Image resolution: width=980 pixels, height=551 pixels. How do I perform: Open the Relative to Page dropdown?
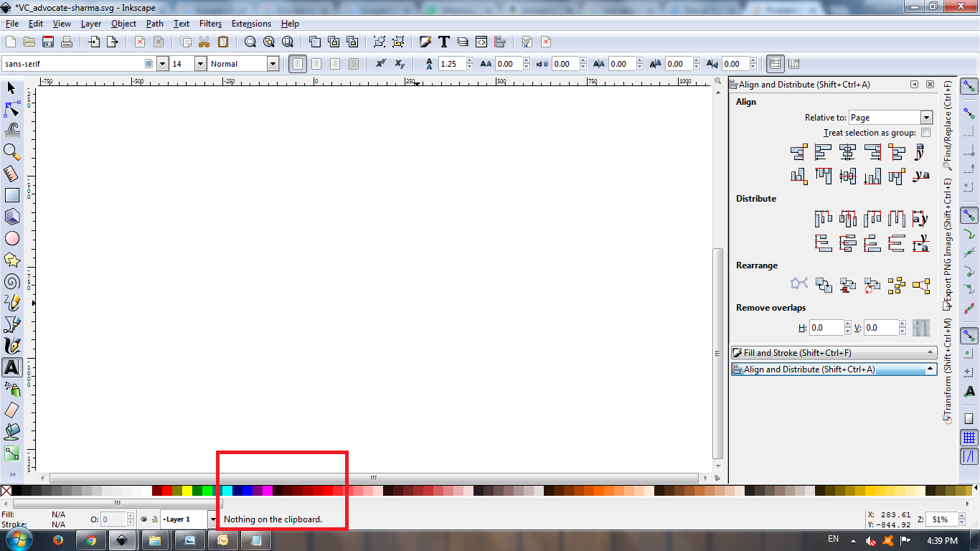(890, 118)
